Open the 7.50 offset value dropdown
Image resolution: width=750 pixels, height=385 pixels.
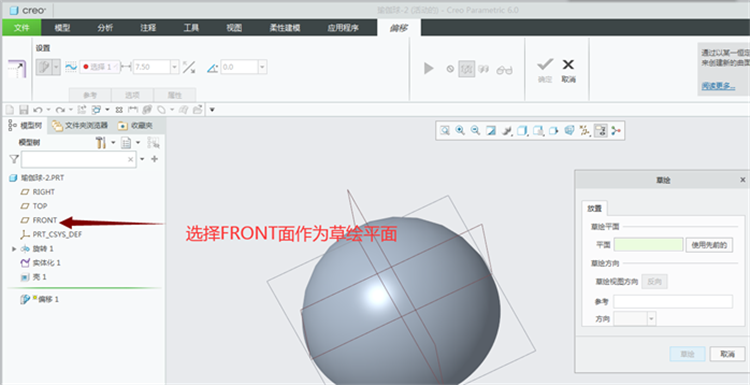click(175, 67)
